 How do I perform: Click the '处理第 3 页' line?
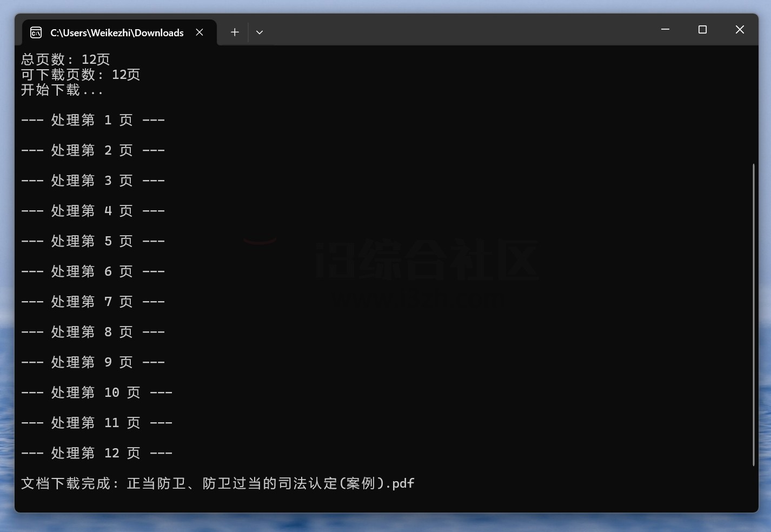pyautogui.click(x=93, y=181)
